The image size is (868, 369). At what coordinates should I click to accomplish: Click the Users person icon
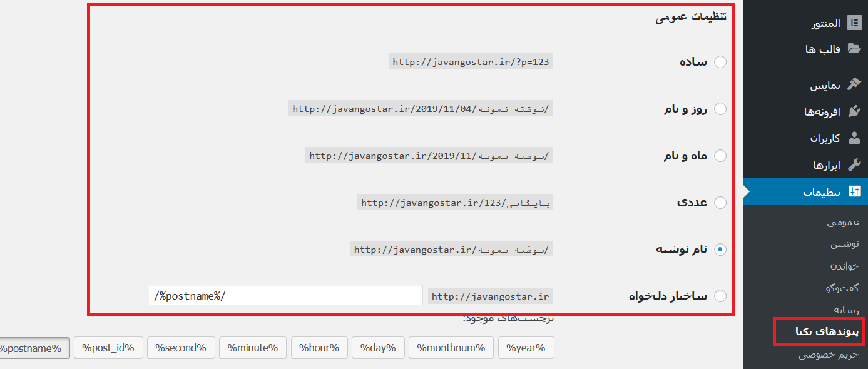854,138
